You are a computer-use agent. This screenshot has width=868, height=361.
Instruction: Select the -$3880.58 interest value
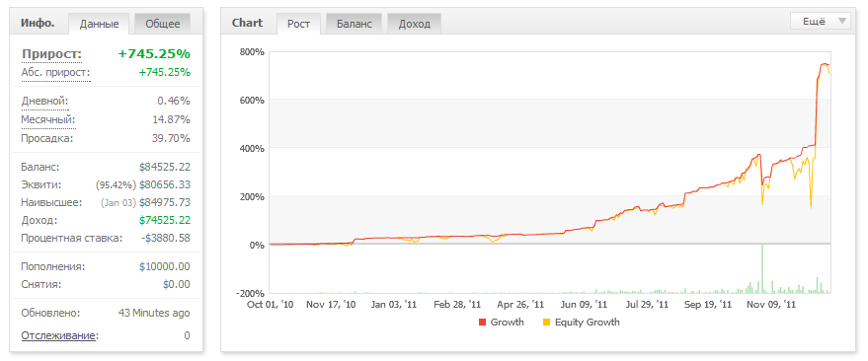pos(165,239)
